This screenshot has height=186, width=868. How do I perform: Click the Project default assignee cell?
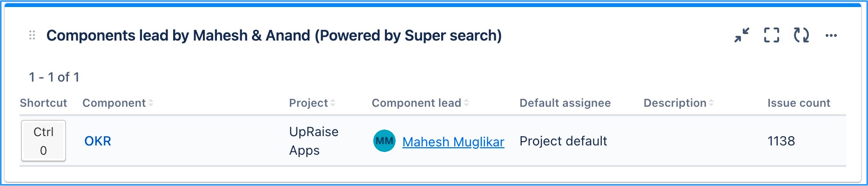point(563,141)
